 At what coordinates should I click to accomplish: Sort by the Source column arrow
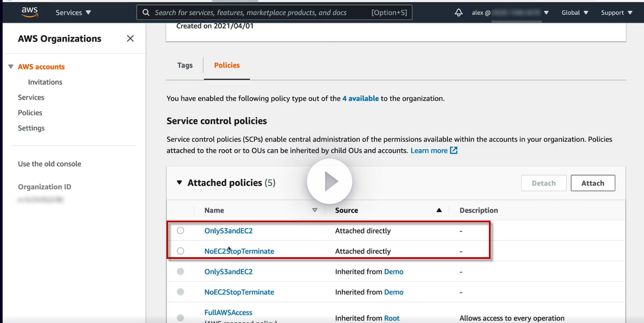coord(439,210)
